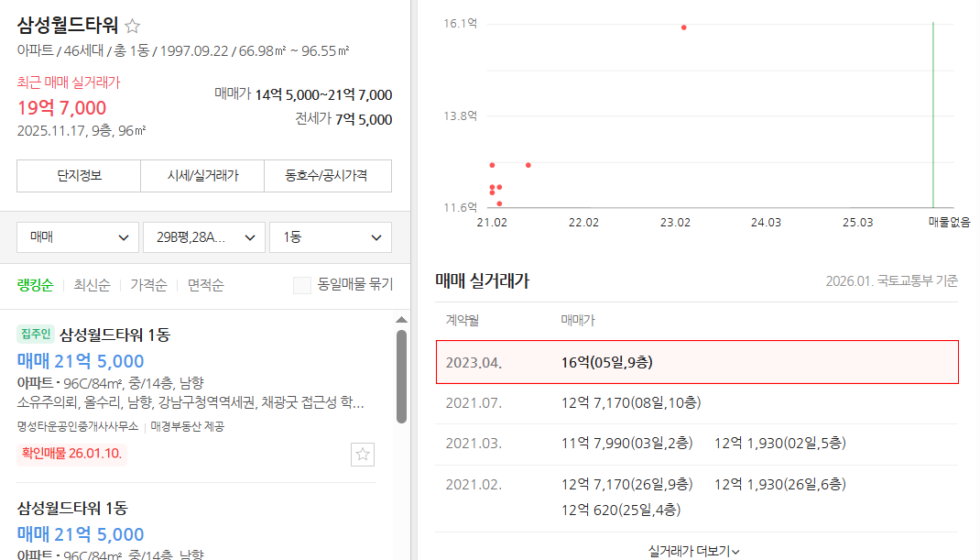
Task: Click 매매가 14억 5,000~21억 7,000 range
Action: click(303, 94)
